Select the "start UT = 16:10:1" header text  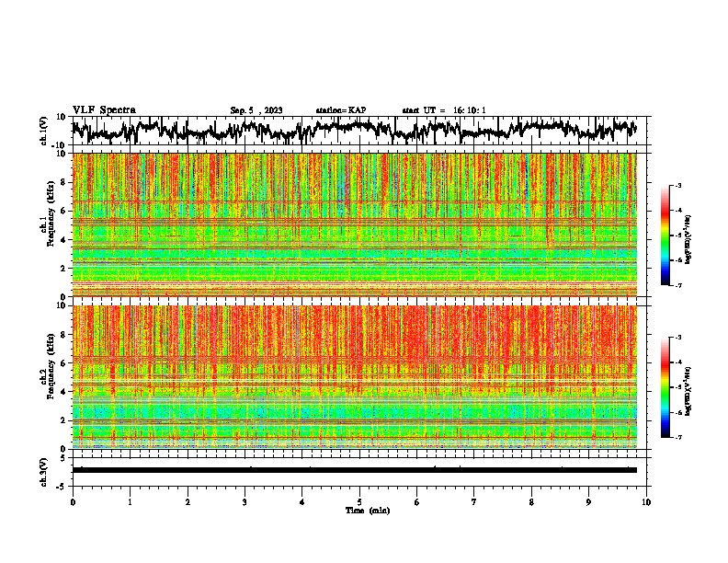(x=444, y=110)
